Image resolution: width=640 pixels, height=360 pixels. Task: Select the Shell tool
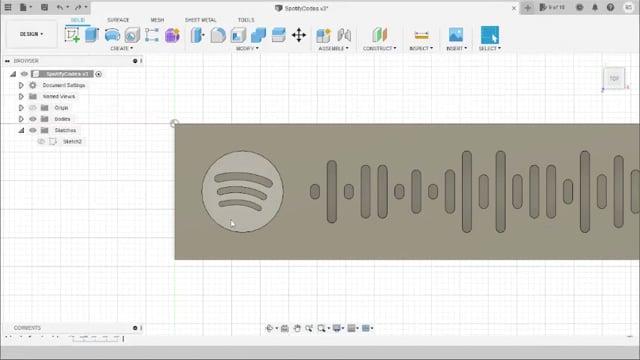coord(238,35)
